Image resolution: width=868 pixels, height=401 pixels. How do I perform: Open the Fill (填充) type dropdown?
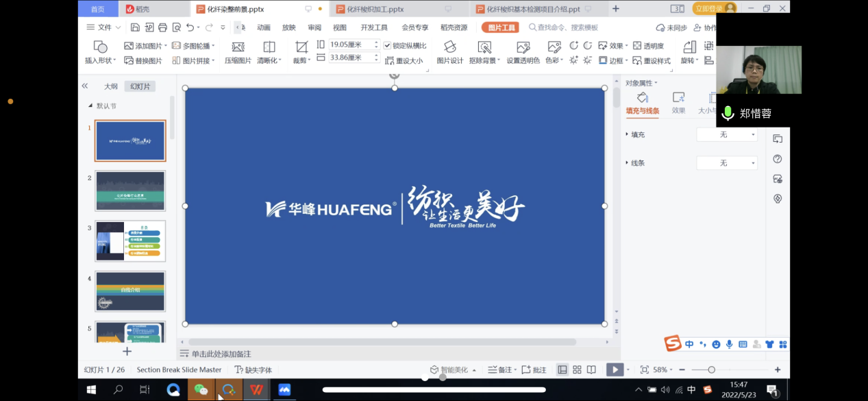[727, 135]
